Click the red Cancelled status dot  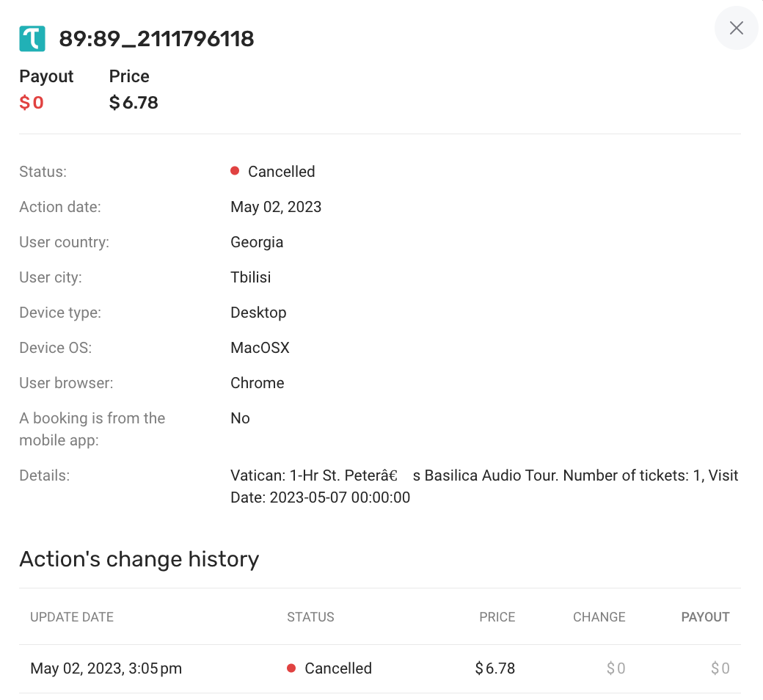(235, 171)
